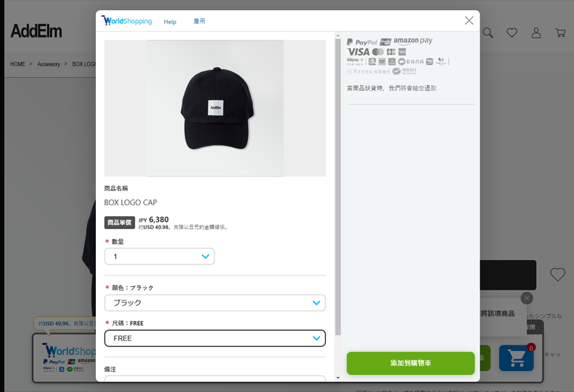Expand the quantity dropdown showing 1
The width and height of the screenshot is (574, 392).
159,257
